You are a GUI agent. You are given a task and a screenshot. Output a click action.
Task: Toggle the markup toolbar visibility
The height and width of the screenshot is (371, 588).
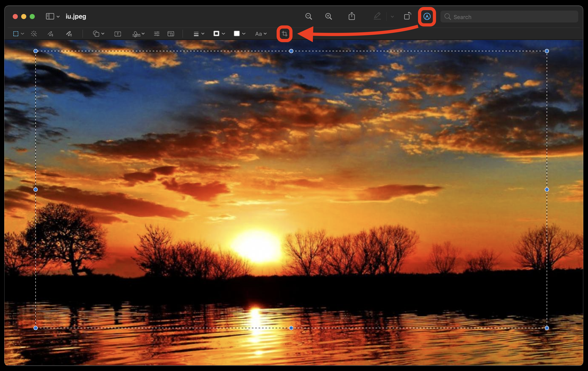pos(427,16)
